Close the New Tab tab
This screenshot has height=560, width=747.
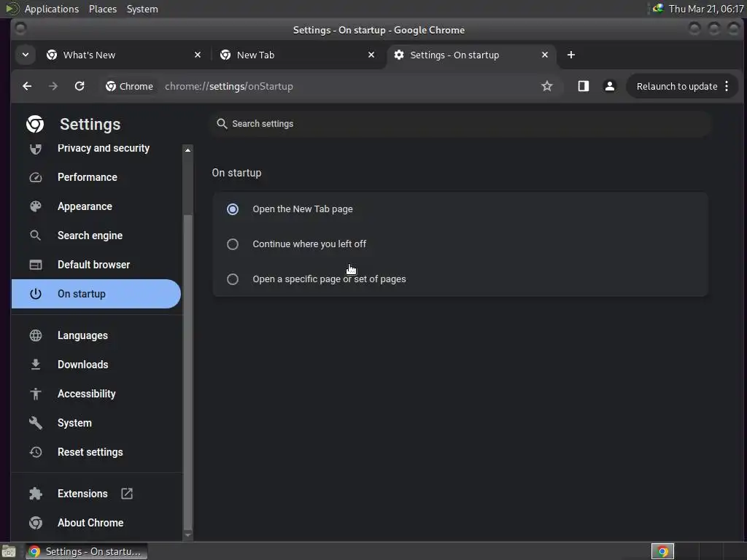pos(371,55)
